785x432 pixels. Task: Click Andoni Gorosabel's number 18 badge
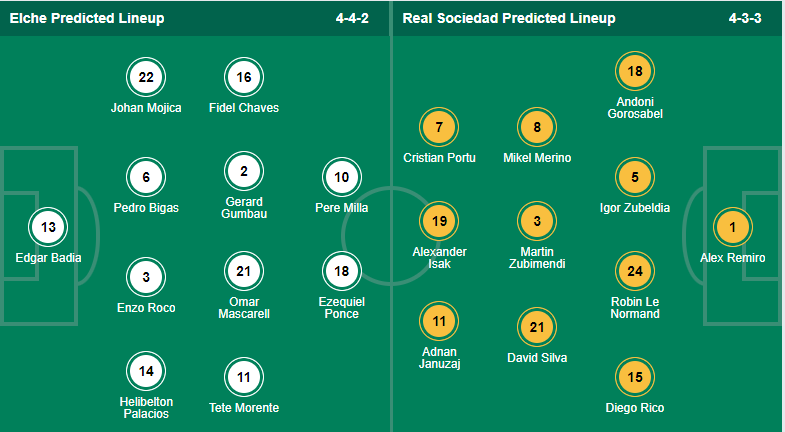[x=635, y=71]
